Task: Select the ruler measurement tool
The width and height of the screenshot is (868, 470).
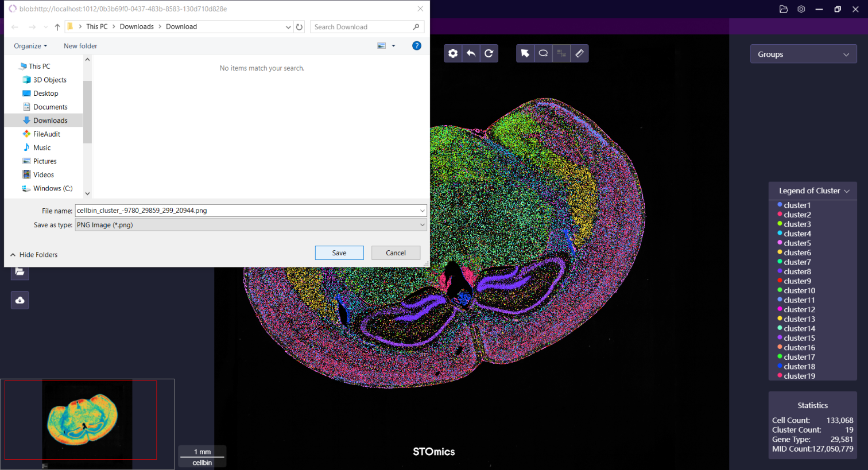Action: (x=579, y=53)
